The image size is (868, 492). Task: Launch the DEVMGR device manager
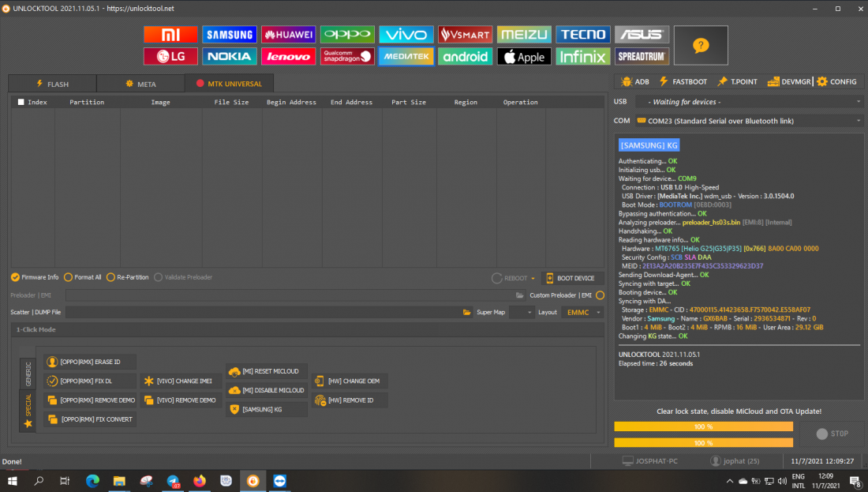(789, 81)
